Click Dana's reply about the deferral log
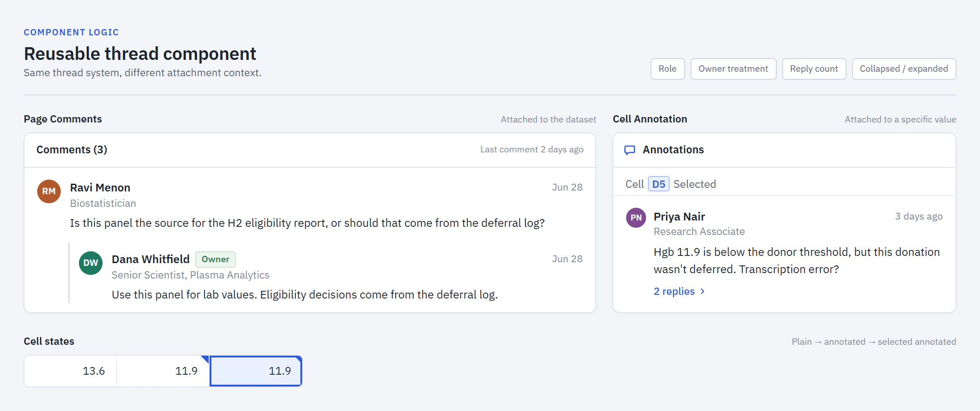Viewport: 980px width, 411px height. (x=305, y=295)
